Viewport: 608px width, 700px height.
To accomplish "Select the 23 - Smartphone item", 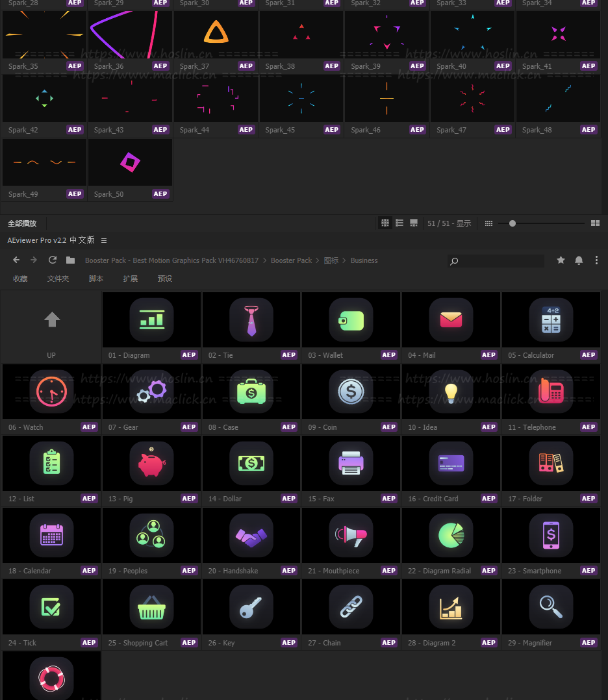I will [551, 542].
